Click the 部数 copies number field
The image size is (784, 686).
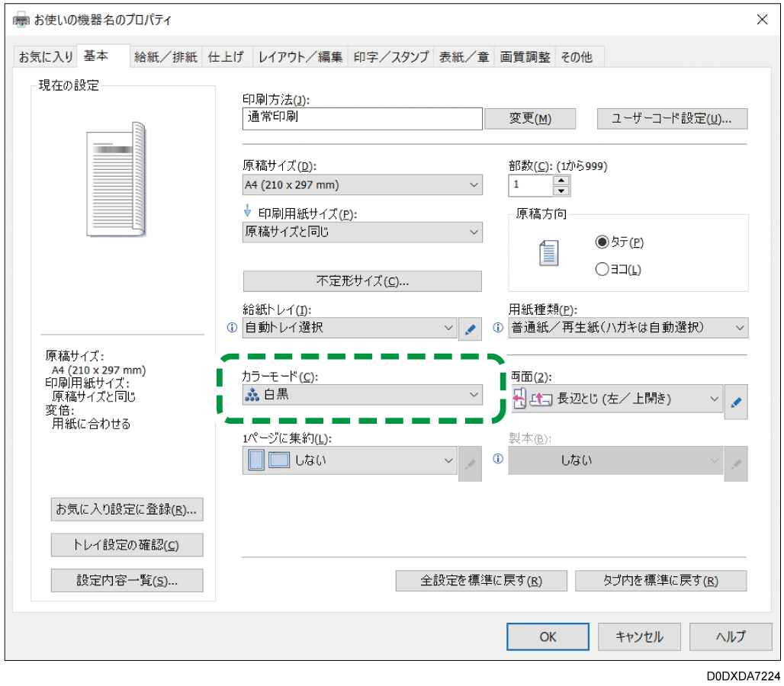point(531,185)
